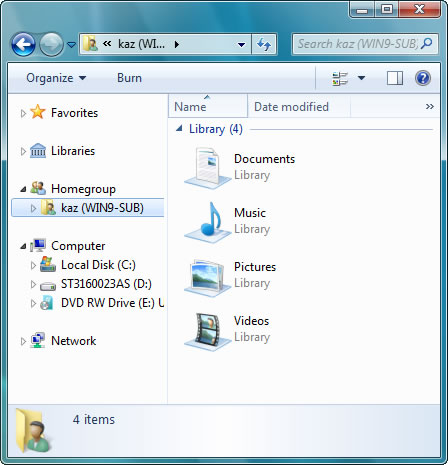
Task: Open the Documents library
Action: (x=264, y=159)
